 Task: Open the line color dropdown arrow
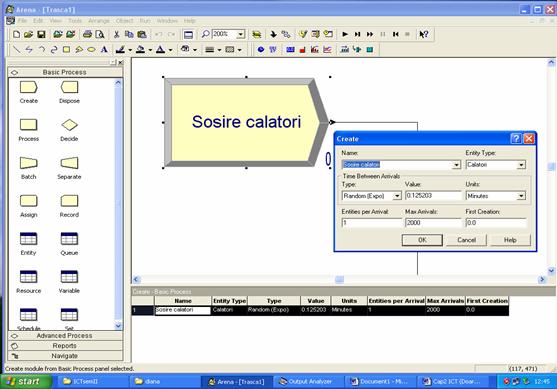[130, 50]
